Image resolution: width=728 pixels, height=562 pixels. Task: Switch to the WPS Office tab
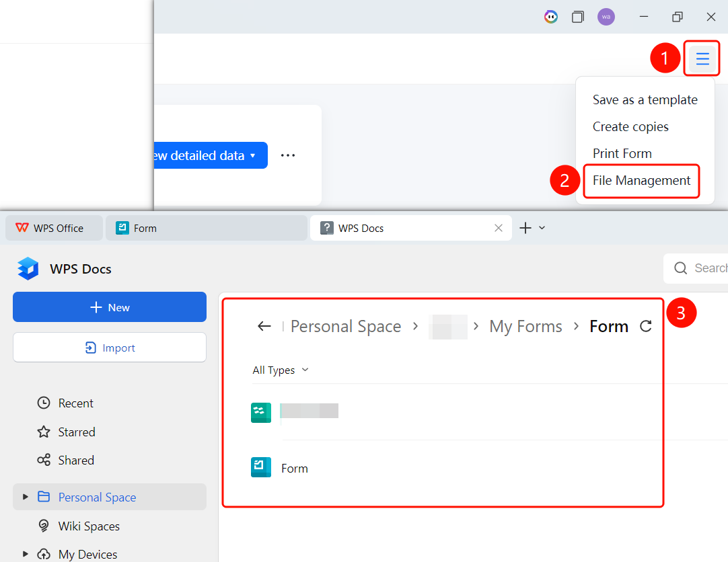54,228
